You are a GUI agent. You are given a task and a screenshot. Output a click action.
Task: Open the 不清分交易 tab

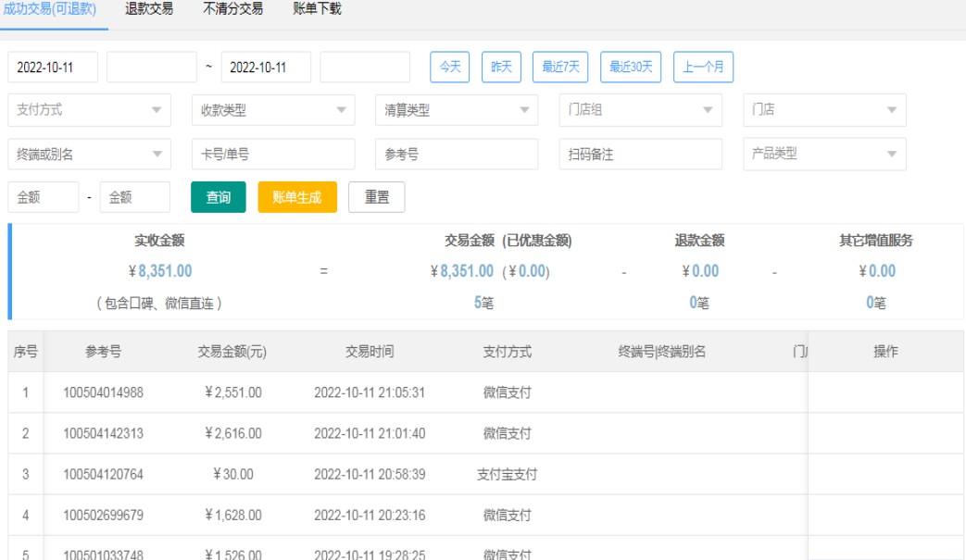click(232, 9)
